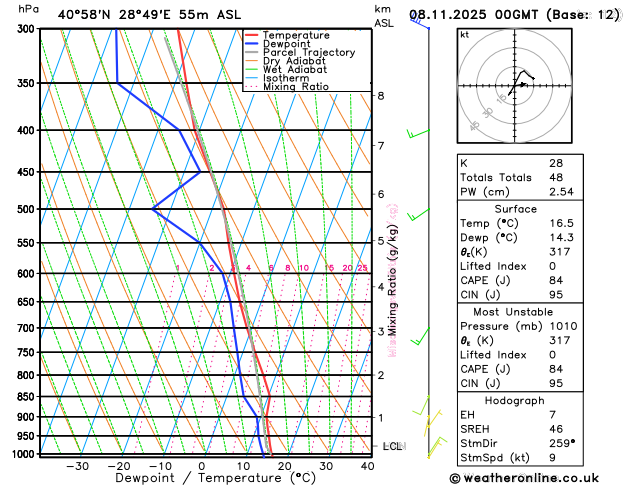Click the green wind barb at 500 hPa
This screenshot has width=629, height=486.
(x=418, y=214)
